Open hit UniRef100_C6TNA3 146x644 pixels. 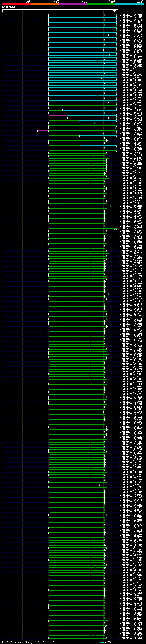(x=131, y=15)
